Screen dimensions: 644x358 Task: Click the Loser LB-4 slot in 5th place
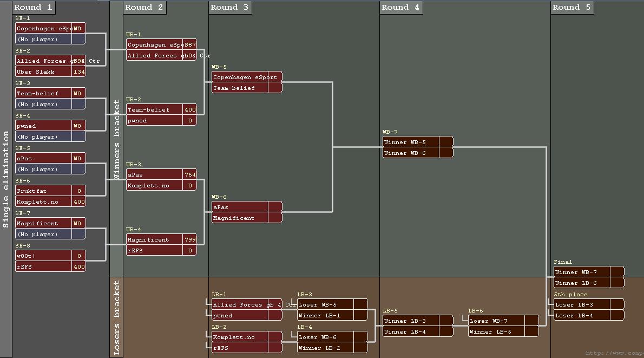point(589,315)
